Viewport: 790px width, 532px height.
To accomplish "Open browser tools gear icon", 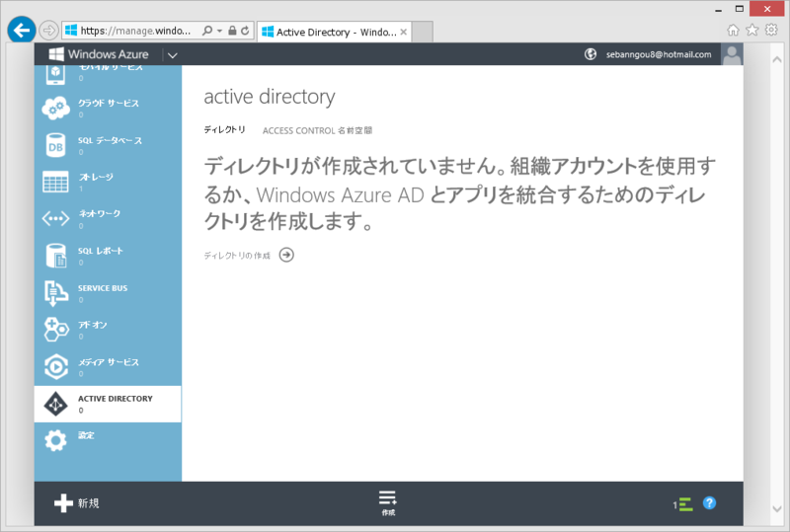I will 771,30.
